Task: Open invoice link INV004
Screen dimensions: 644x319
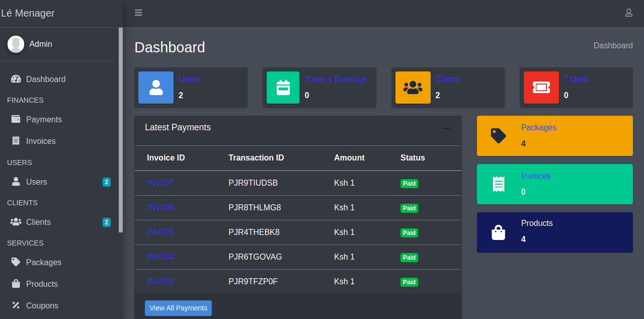Action: point(160,257)
